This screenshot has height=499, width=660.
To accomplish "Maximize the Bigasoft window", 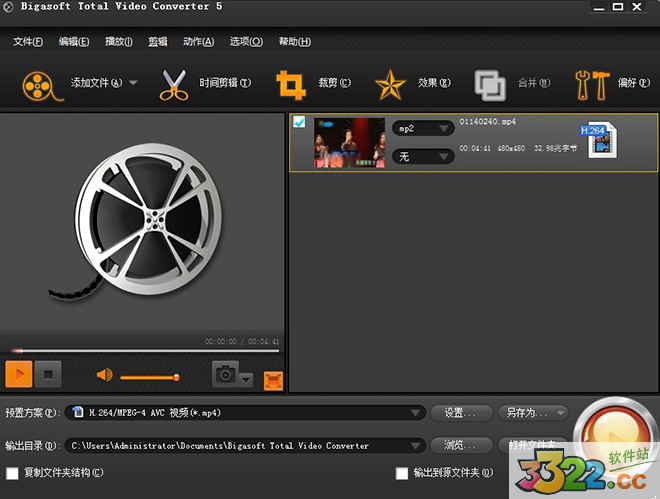I will pos(617,7).
